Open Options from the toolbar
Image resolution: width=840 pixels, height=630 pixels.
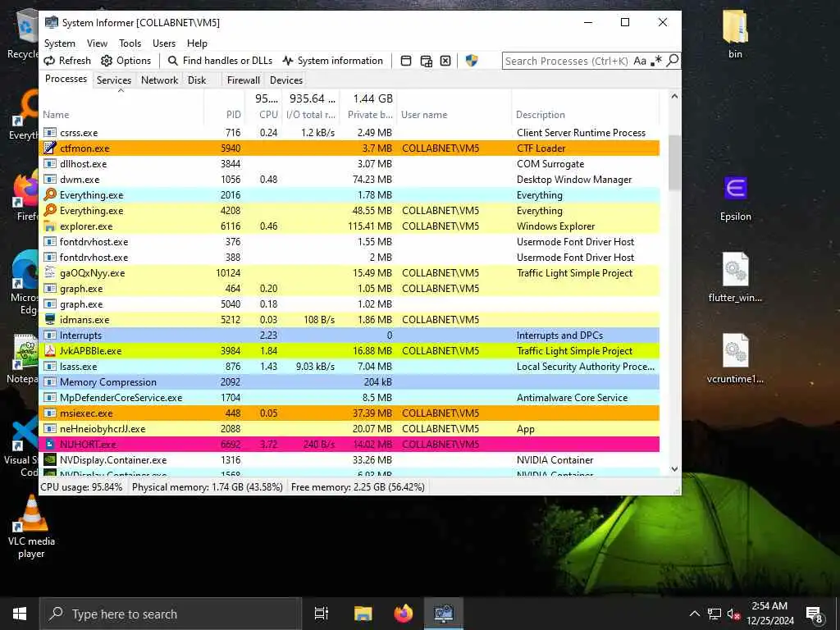tap(126, 61)
